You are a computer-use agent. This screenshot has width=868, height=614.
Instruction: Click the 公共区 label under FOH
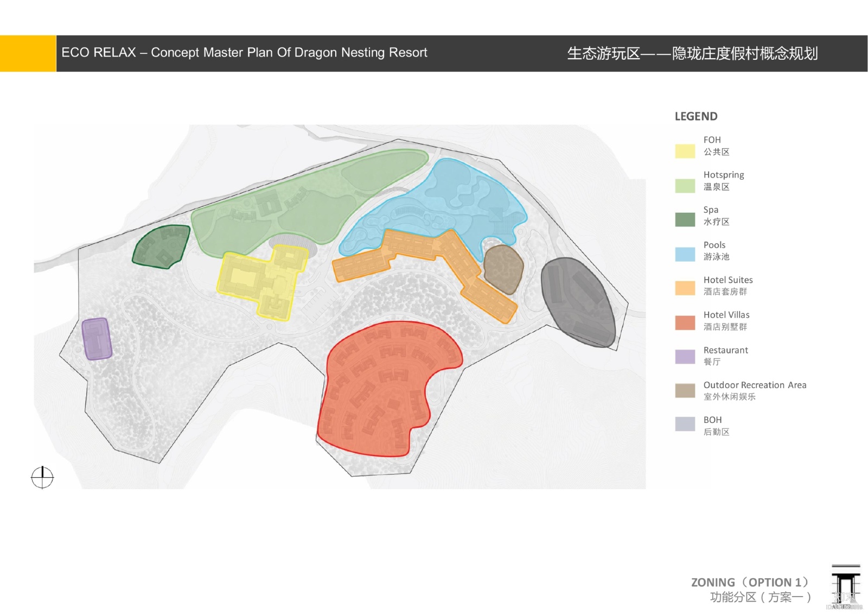click(717, 152)
